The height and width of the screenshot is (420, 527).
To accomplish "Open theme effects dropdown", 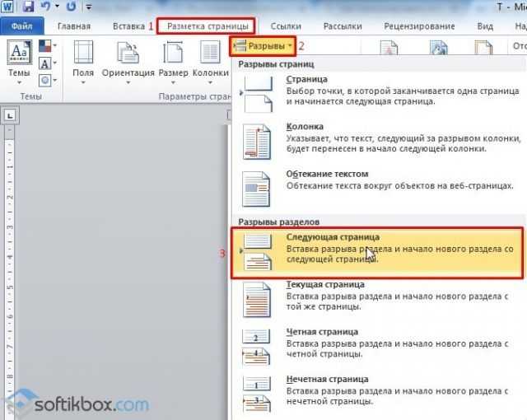I will tap(48, 81).
